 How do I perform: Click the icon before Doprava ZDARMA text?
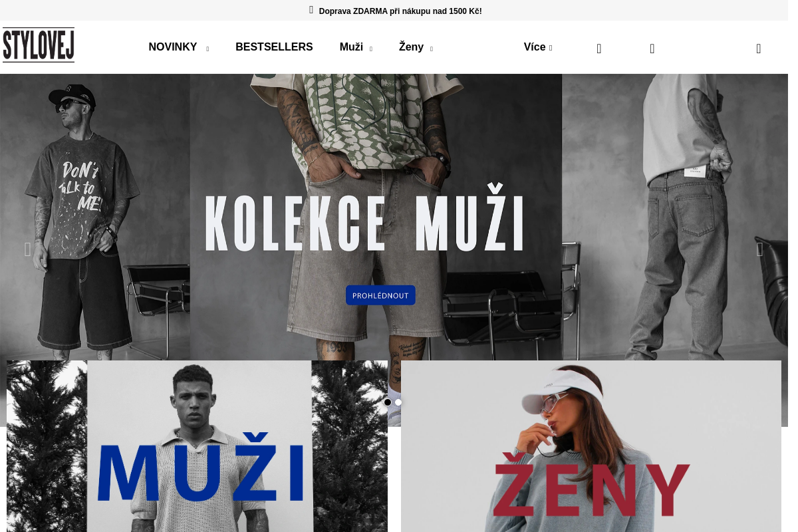(311, 10)
